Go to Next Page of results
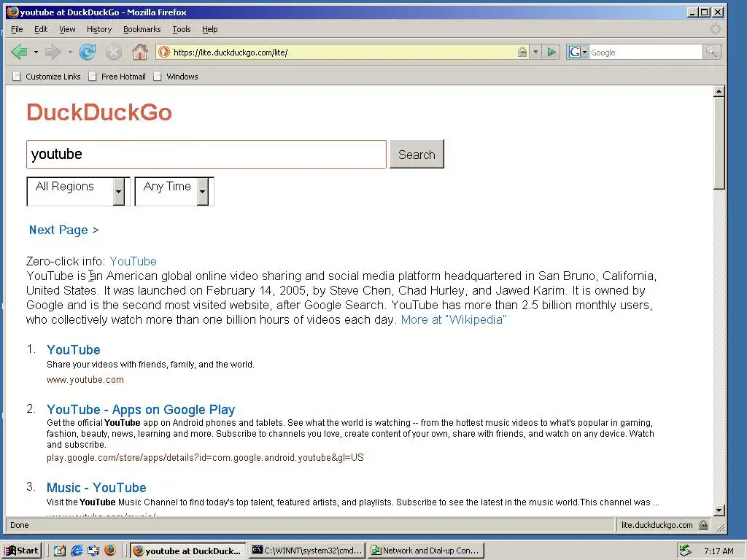 pos(64,230)
